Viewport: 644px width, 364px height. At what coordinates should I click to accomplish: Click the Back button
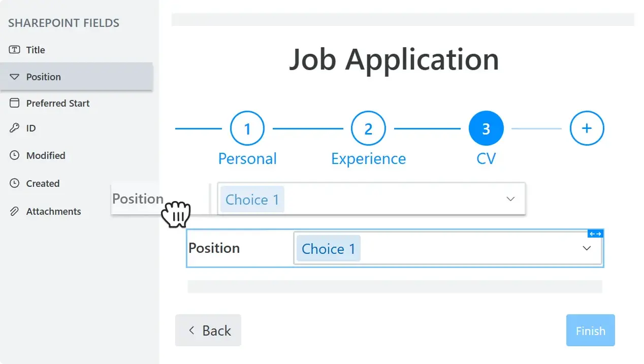[x=208, y=330]
